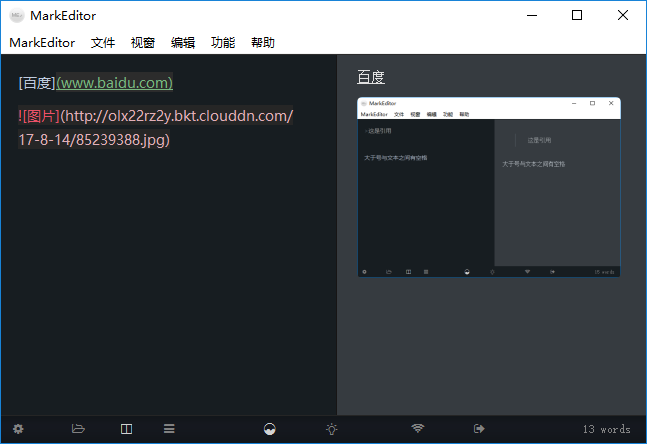647x444 pixels.
Task: Click the hamburger list icon
Action: (x=170, y=429)
